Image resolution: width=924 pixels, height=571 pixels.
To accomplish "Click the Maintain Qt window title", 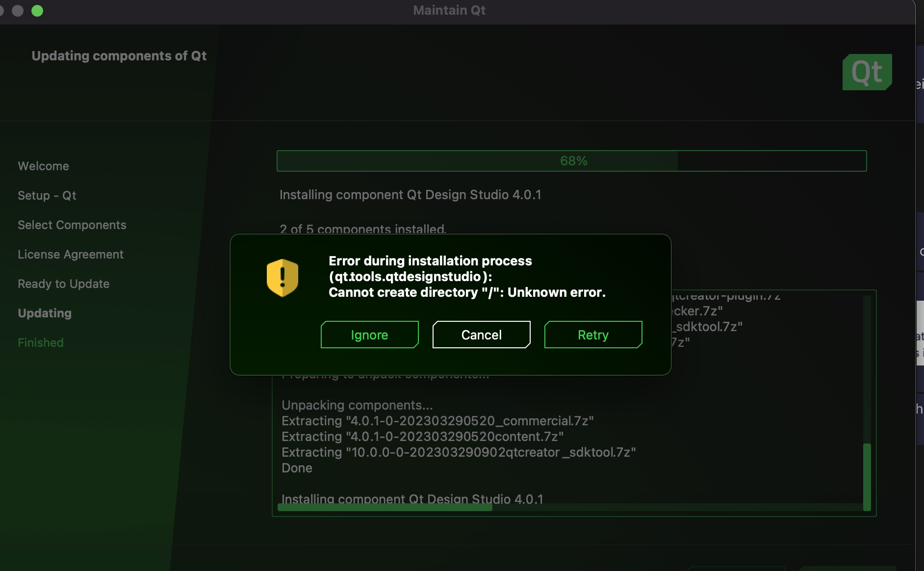I will pyautogui.click(x=449, y=10).
